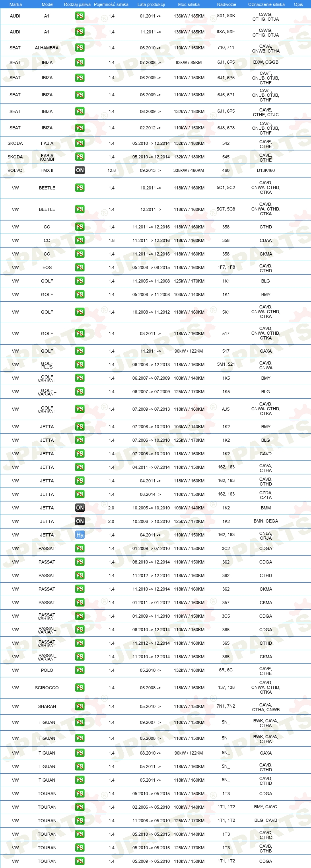Click the hybrid Hy fuel icon in the JETTA CNLA, CRJA row
This screenshot has width=311, height=868.
tap(80, 535)
